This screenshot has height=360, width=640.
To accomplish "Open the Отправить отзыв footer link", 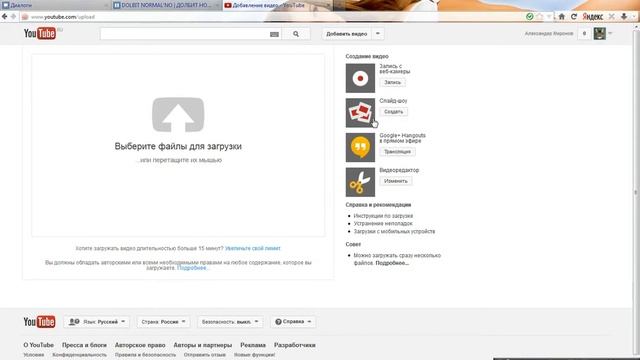I will (204, 355).
